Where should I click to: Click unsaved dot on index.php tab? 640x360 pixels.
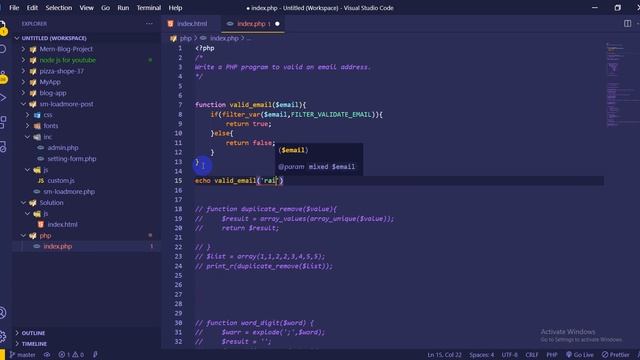click(x=278, y=24)
